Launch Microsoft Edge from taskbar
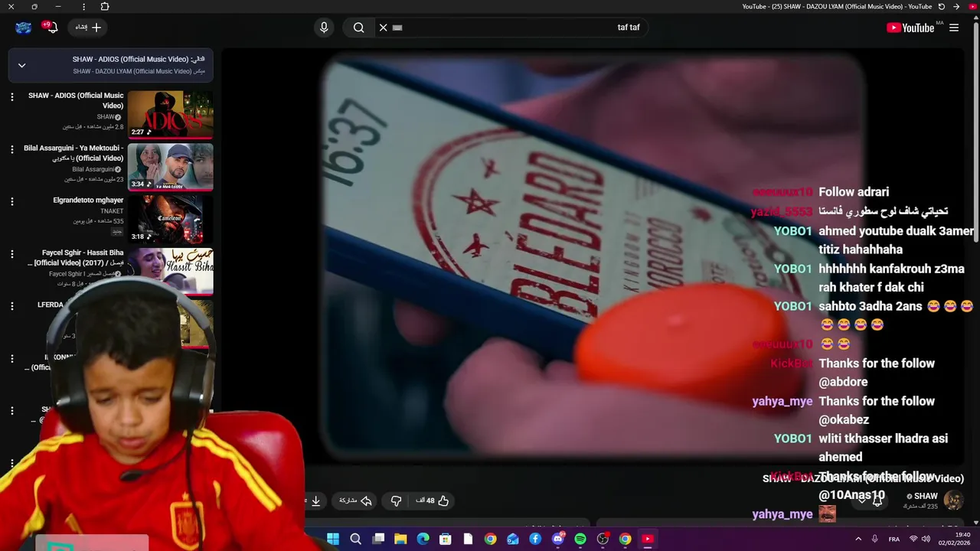The width and height of the screenshot is (980, 551). [x=423, y=539]
